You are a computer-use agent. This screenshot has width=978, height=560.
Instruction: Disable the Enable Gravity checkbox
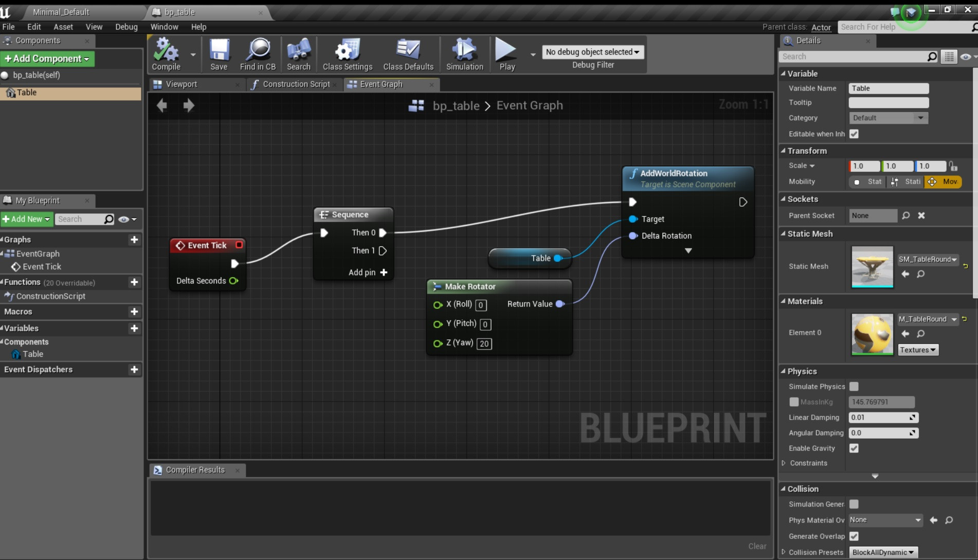coord(854,448)
